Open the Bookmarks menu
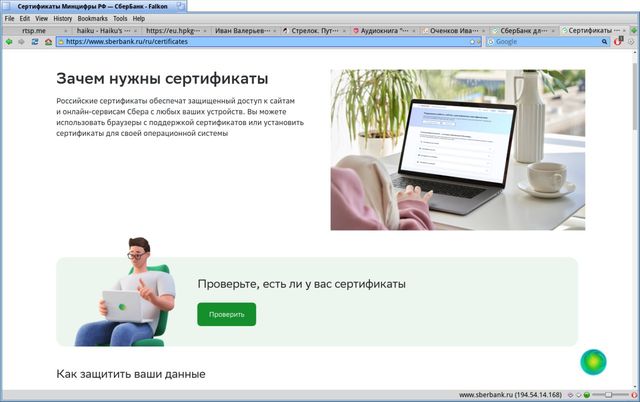This screenshot has width=640, height=402. pyautogui.click(x=92, y=19)
